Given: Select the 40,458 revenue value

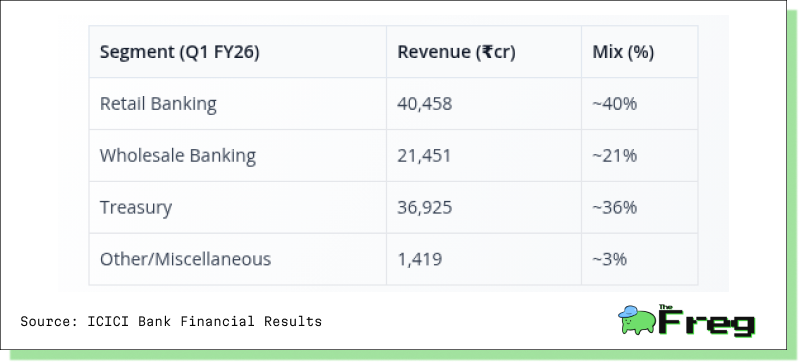Looking at the screenshot, I should (x=424, y=104).
